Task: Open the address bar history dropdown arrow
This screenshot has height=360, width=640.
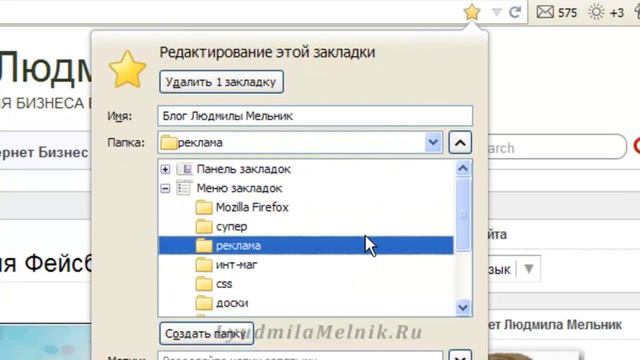Action: (x=496, y=12)
